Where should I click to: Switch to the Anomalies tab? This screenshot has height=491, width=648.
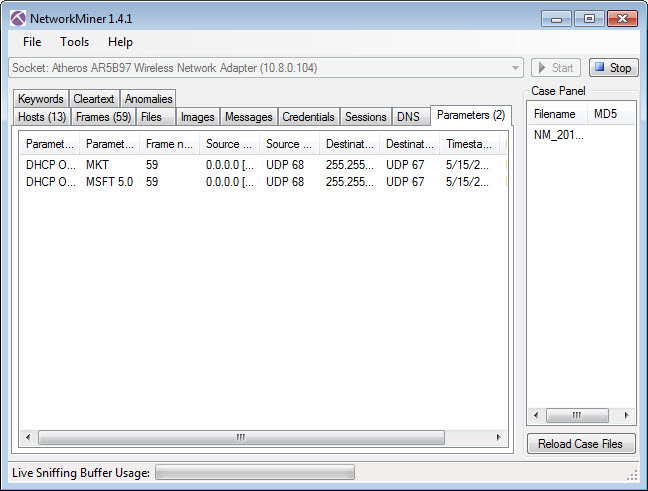pos(148,99)
